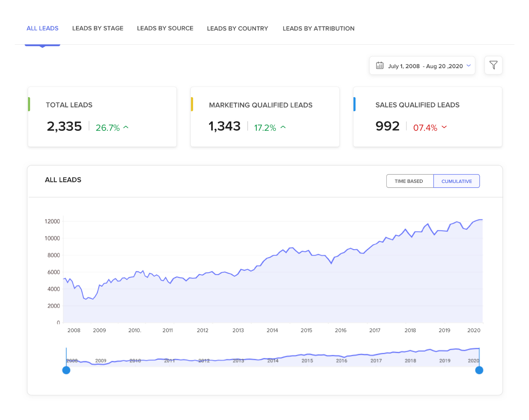Click the filter funnel icon
This screenshot has width=529, height=420.
[493, 65]
